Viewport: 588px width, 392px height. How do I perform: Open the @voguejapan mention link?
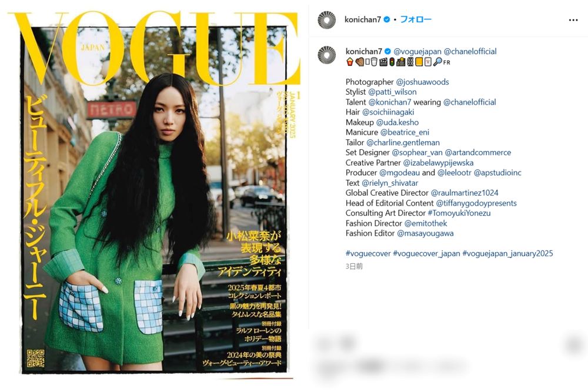[417, 51]
